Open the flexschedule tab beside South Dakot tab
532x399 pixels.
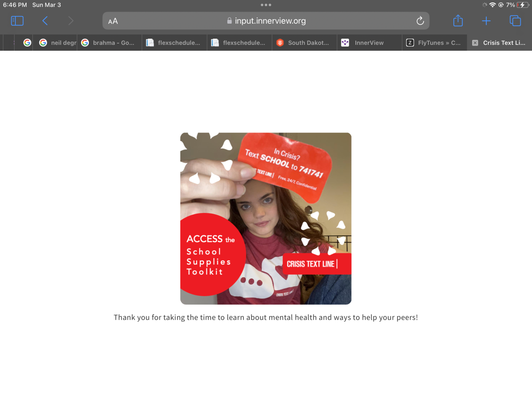pos(240,43)
